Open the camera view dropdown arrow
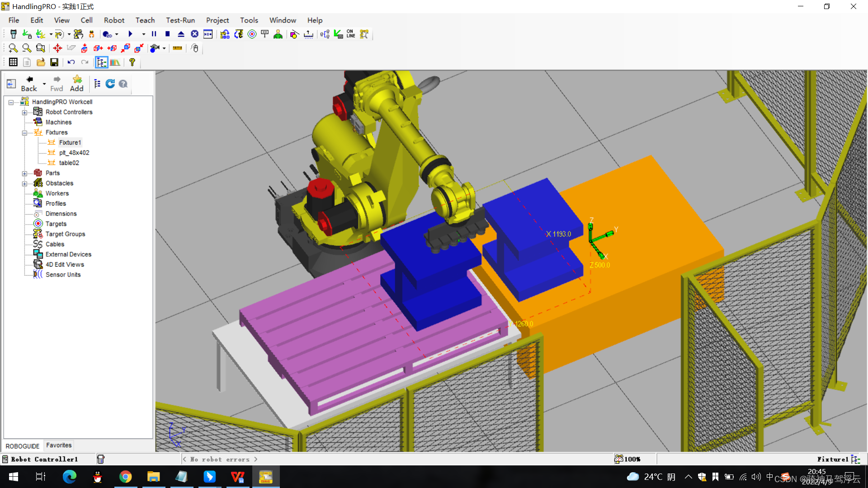 tap(164, 48)
